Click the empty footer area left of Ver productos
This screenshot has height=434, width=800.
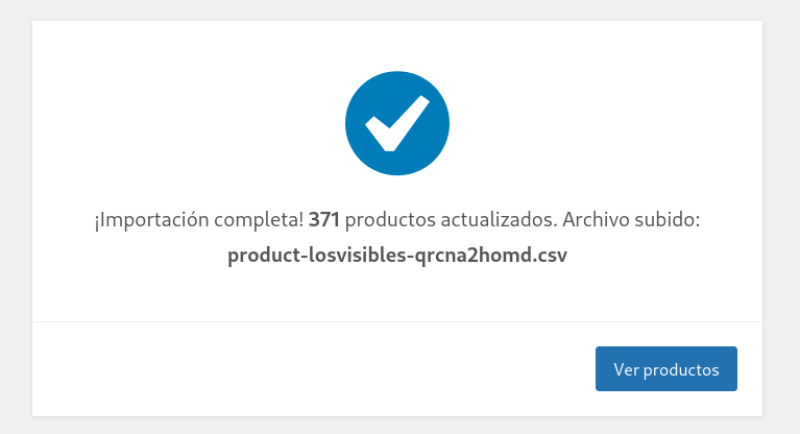[x=300, y=369]
